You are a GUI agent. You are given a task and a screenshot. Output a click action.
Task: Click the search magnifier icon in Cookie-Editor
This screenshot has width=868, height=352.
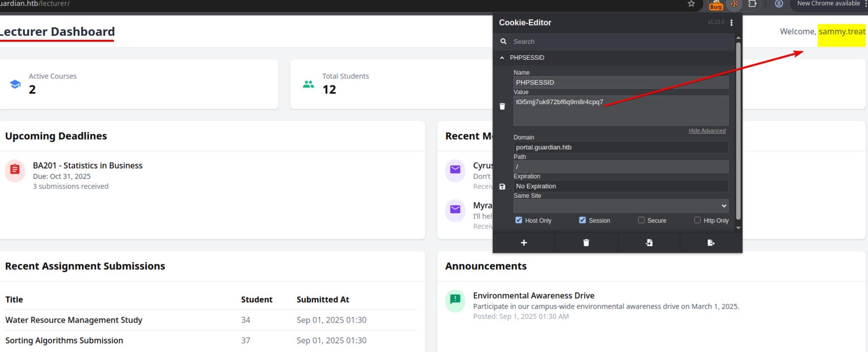coord(503,41)
